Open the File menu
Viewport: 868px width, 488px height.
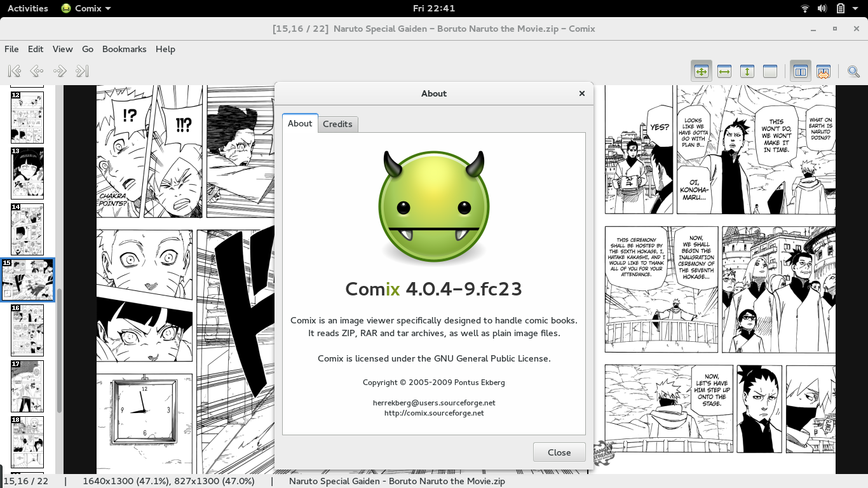[x=11, y=49]
